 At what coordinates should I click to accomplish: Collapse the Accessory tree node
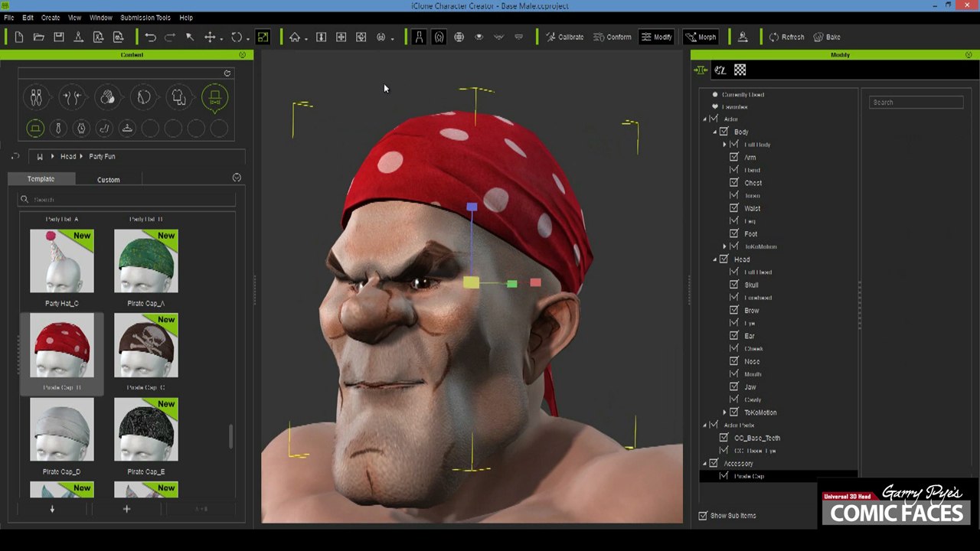[705, 464]
